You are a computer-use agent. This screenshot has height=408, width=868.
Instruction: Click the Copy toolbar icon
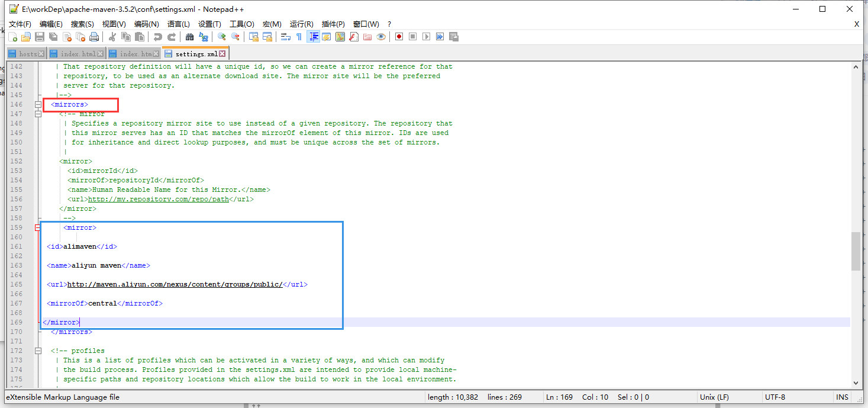[x=126, y=37]
